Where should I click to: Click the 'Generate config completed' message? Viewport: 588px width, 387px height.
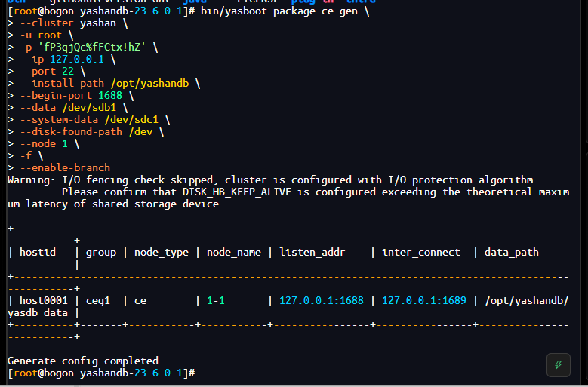(x=83, y=361)
